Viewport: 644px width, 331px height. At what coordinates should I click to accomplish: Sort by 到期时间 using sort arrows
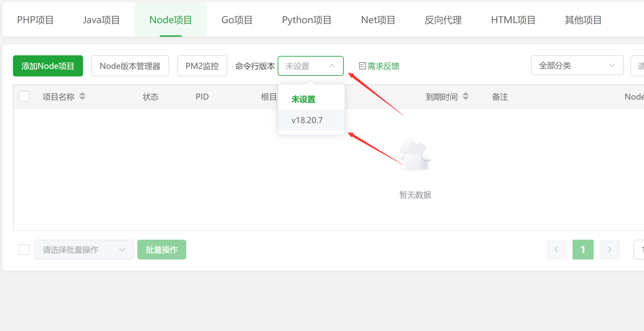click(466, 96)
